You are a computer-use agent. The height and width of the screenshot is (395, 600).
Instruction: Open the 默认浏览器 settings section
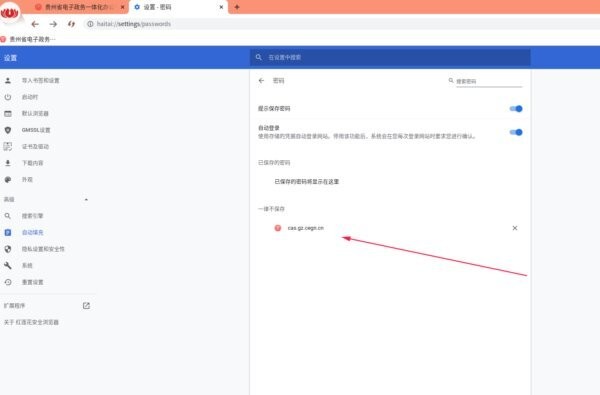[x=35, y=113]
